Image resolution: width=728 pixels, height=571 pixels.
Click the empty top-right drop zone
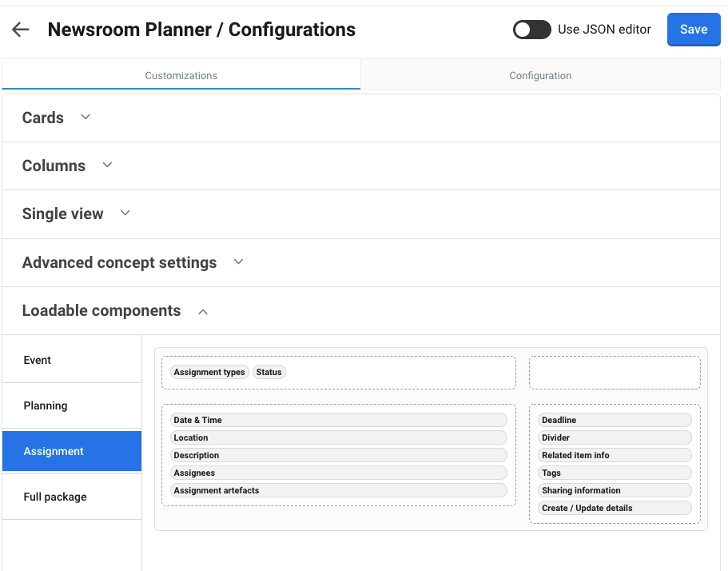[x=615, y=373]
